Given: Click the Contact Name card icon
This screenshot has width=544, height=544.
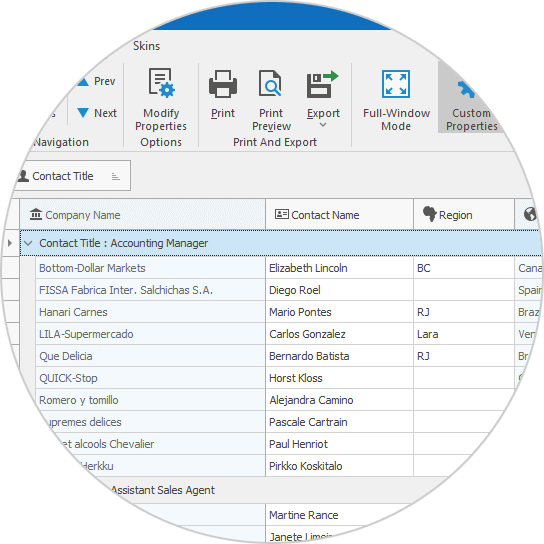Looking at the screenshot, I should click(x=282, y=214).
